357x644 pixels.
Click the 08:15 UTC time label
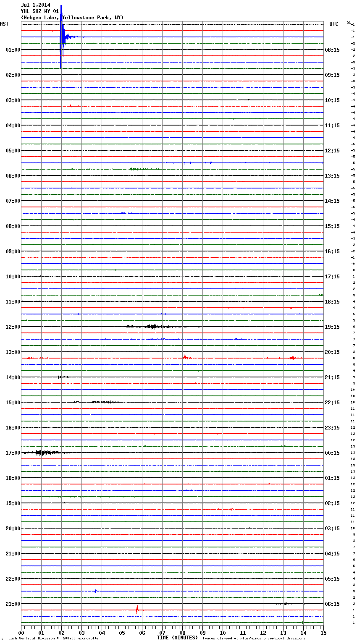pyautogui.click(x=332, y=50)
